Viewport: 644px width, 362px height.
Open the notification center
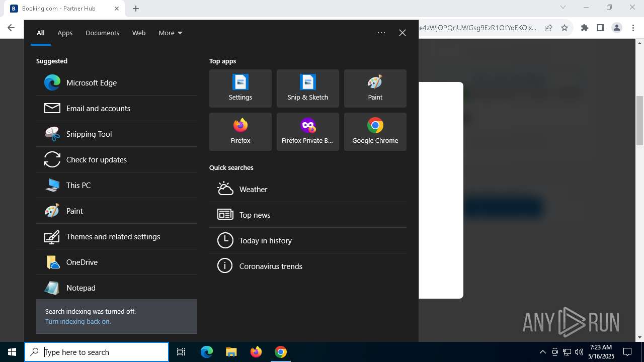tap(627, 352)
